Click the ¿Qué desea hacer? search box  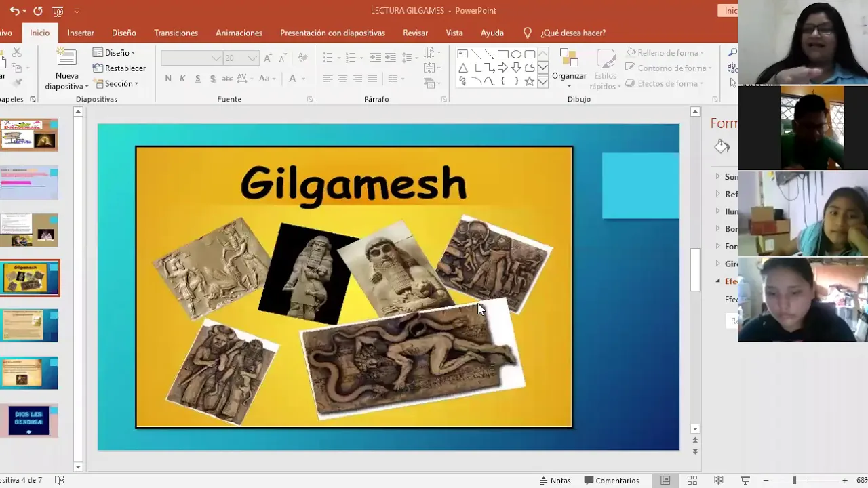point(573,33)
